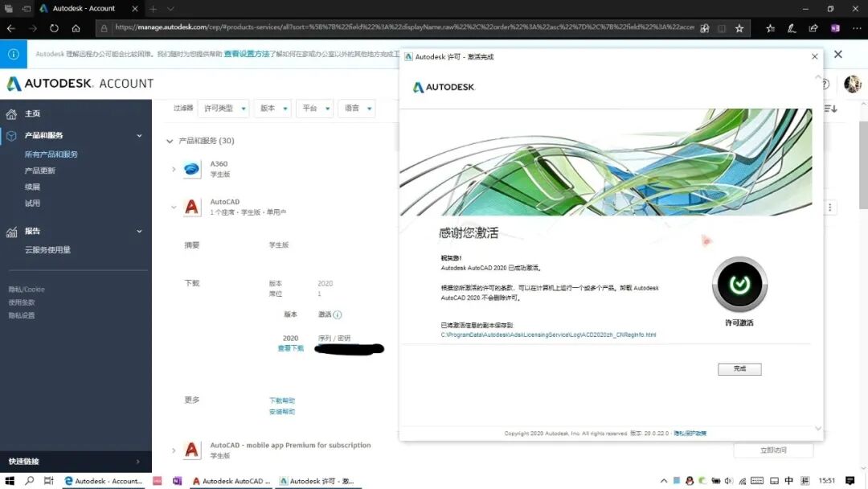Select 续展 in sidebar
This screenshot has width=868, height=489.
(32, 187)
